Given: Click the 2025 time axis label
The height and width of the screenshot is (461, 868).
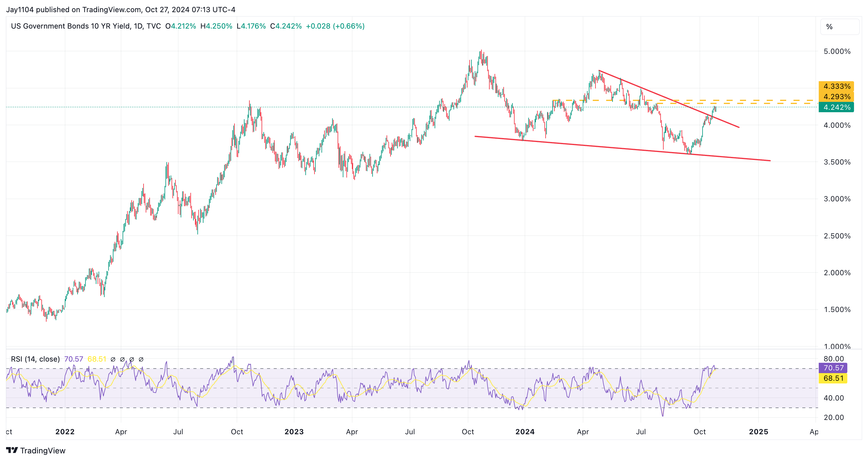Looking at the screenshot, I should (758, 431).
